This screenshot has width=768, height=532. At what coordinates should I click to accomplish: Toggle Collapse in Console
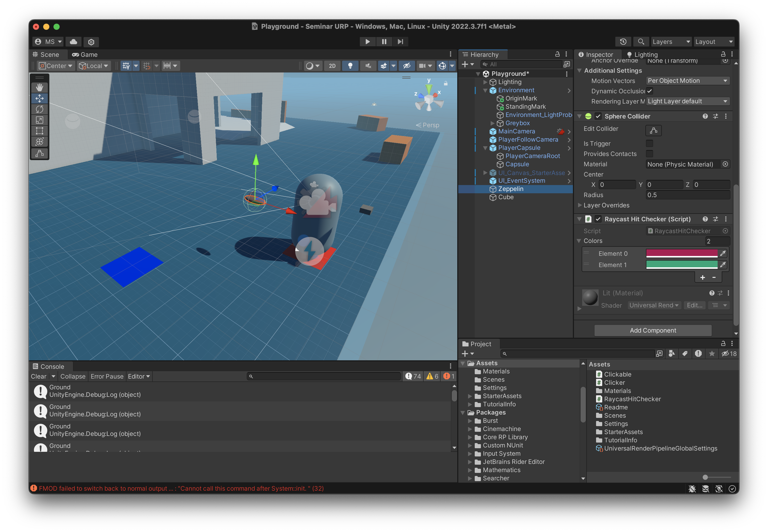click(73, 376)
